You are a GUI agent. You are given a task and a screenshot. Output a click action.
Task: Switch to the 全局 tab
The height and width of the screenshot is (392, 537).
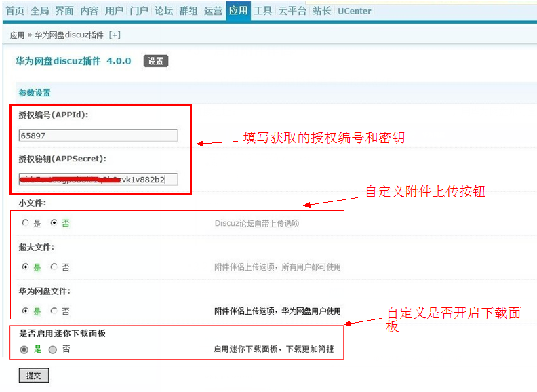pyautogui.click(x=40, y=11)
